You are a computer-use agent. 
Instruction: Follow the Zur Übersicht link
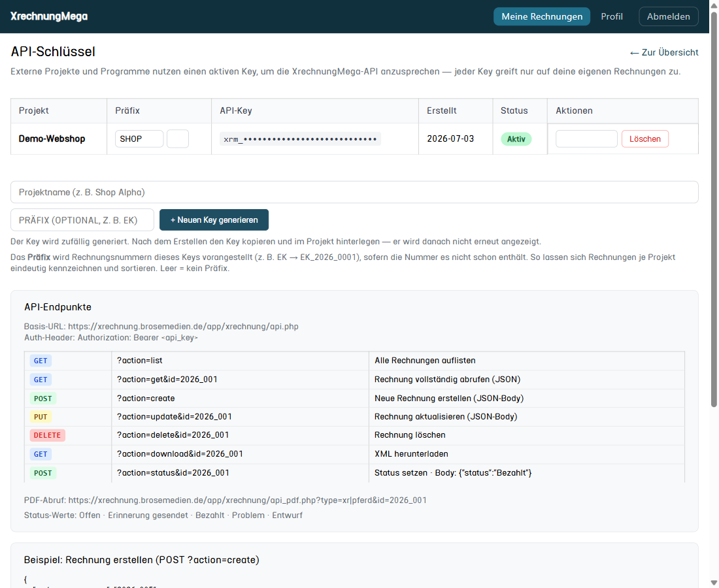[664, 52]
